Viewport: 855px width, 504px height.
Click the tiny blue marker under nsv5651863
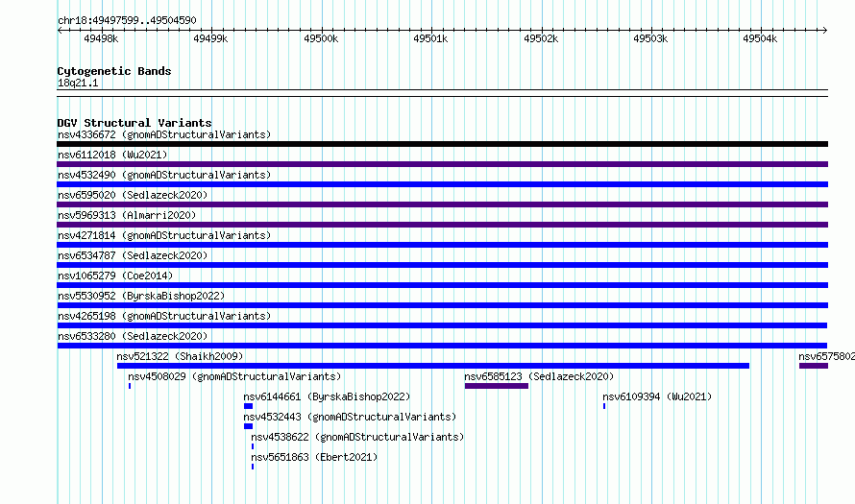point(253,467)
